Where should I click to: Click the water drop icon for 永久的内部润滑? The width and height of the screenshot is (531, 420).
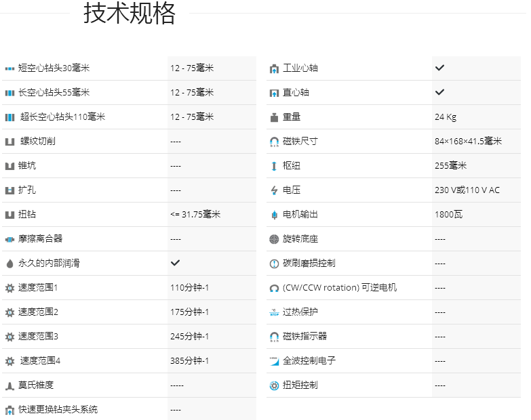click(9, 264)
